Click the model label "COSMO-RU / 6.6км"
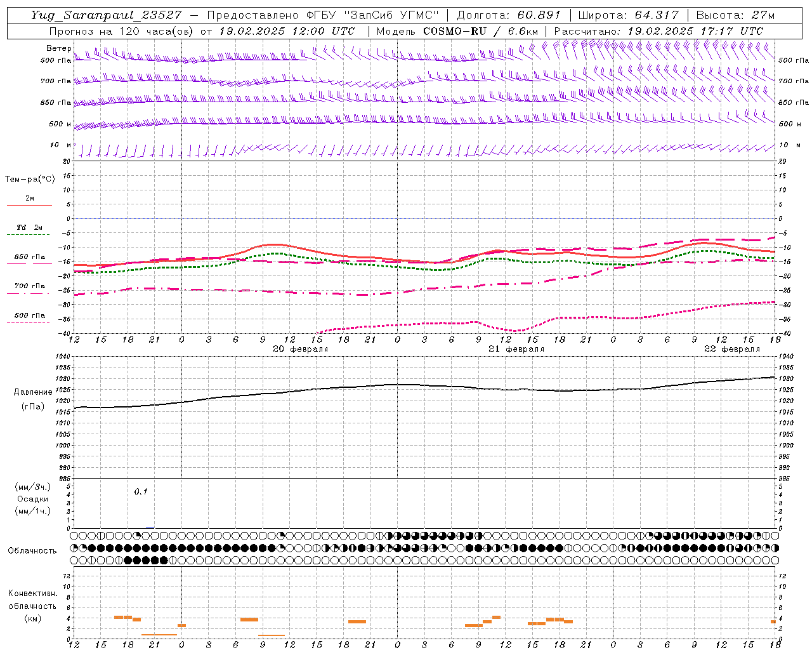 (481, 31)
